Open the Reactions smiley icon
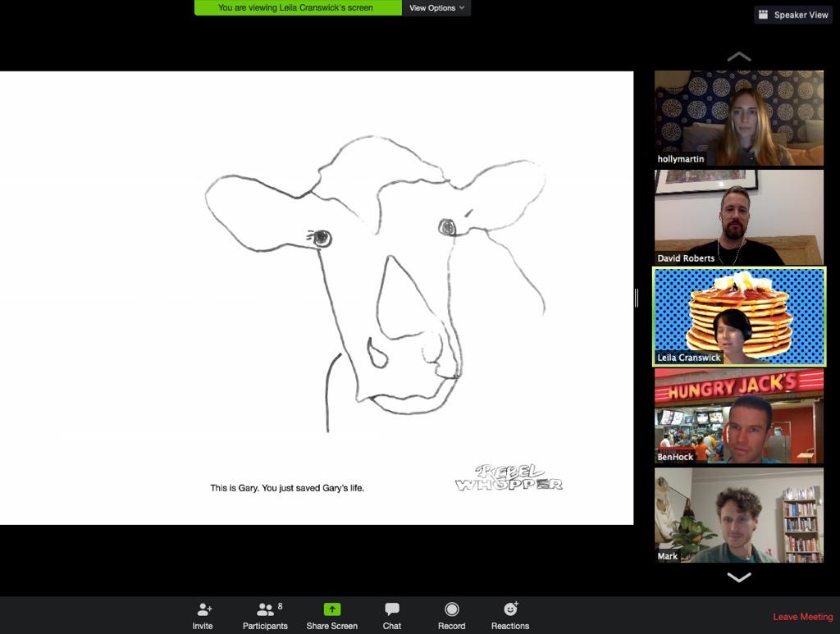The width and height of the screenshot is (840, 634). (510, 609)
